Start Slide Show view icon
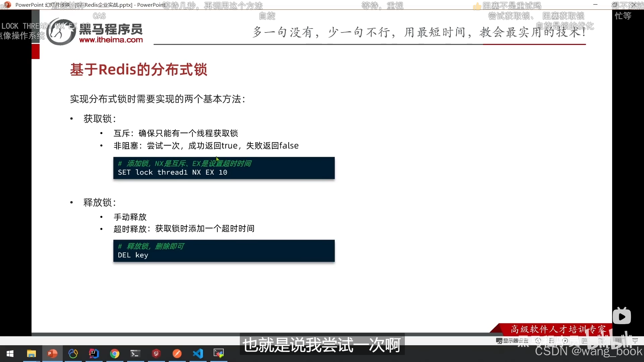 tap(635, 341)
